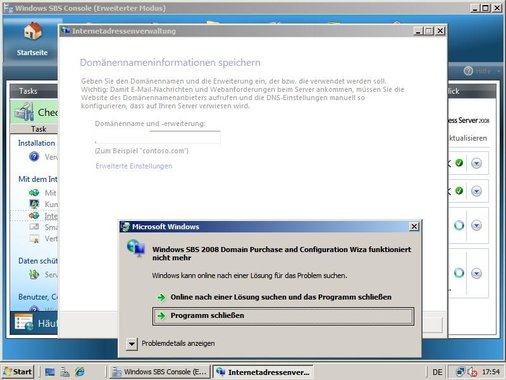506x380 pixels.
Task: Click backup icon under Daten schützen
Action: point(34,275)
